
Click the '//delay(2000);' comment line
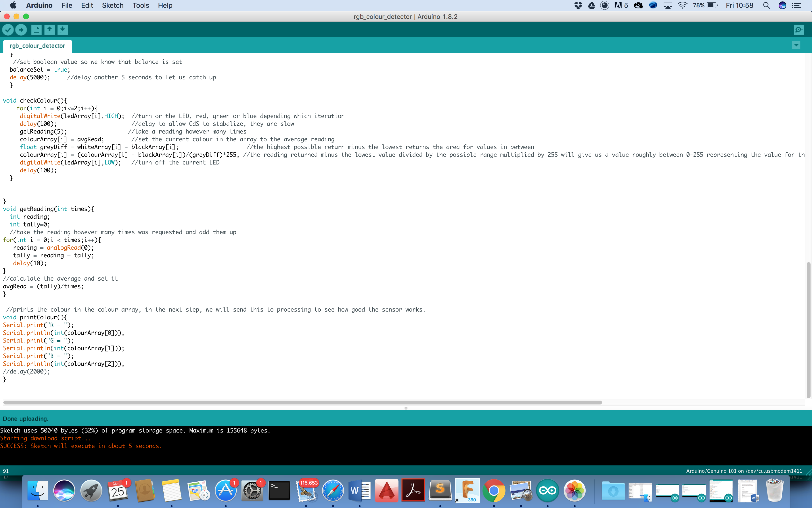click(x=26, y=371)
